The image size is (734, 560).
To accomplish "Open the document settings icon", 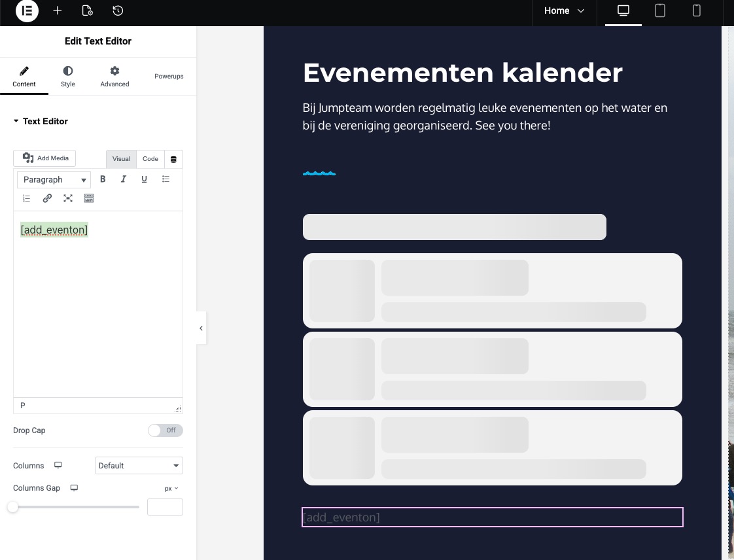I will point(88,11).
